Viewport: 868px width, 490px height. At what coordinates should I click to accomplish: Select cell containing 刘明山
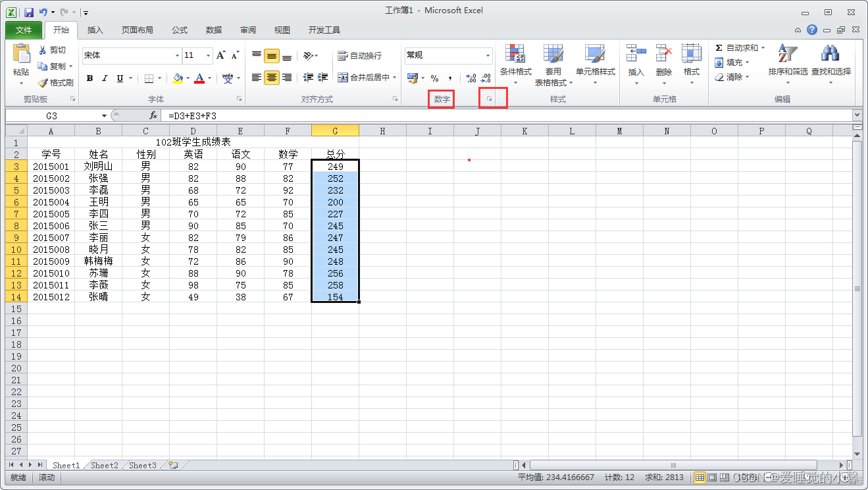[99, 167]
